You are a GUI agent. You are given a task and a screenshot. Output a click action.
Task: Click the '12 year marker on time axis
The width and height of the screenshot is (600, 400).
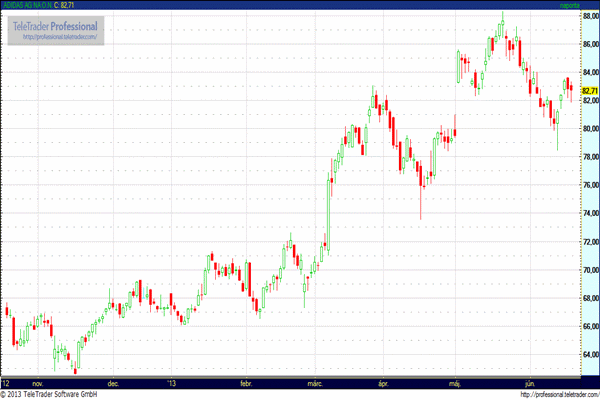(x=6, y=382)
